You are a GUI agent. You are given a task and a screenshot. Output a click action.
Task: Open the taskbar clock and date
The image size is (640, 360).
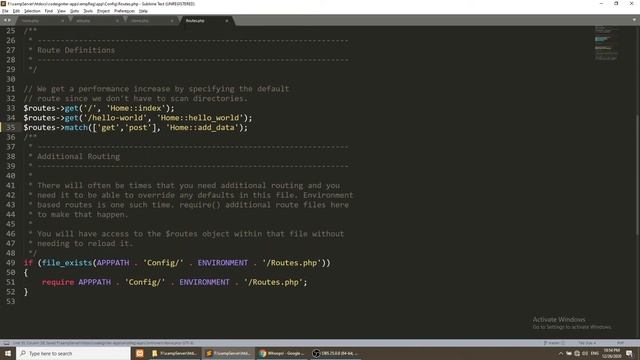click(611, 353)
